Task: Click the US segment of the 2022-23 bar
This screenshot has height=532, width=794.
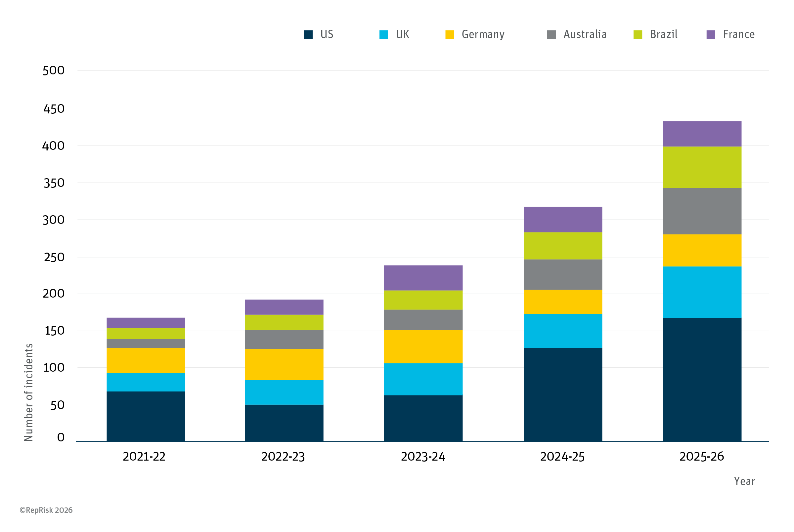Action: (284, 423)
